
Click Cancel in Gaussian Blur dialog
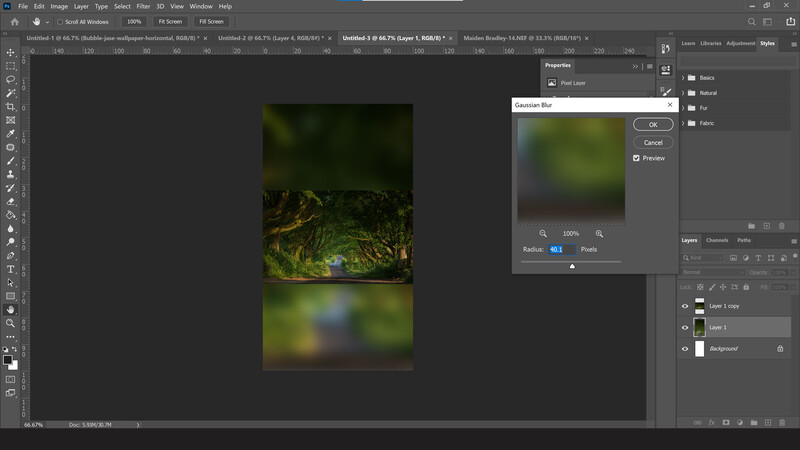tap(653, 142)
